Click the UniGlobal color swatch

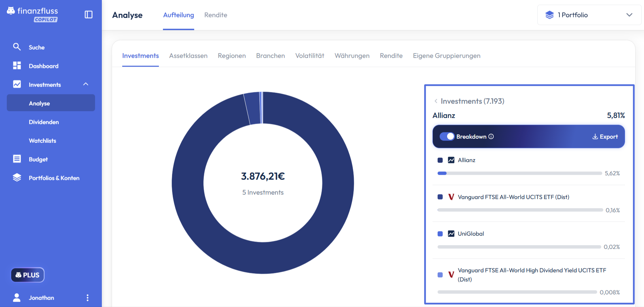pos(440,234)
